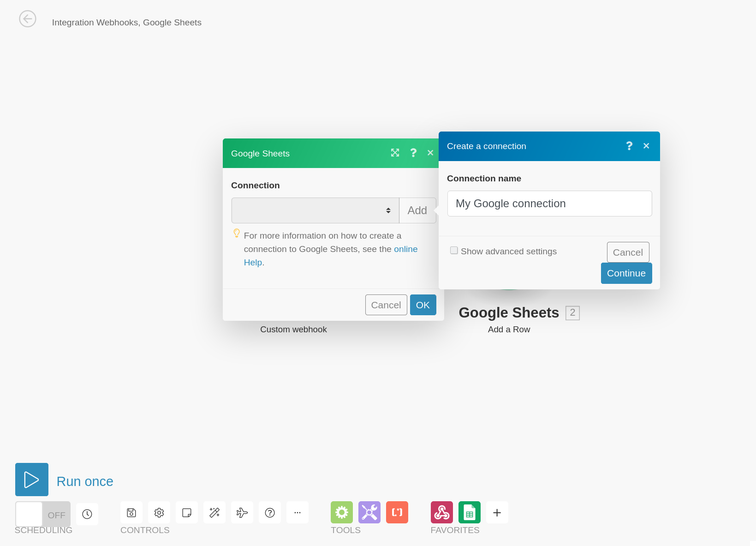The height and width of the screenshot is (546, 756).
Task: Select the Webhooks favorite icon
Action: 442,512
